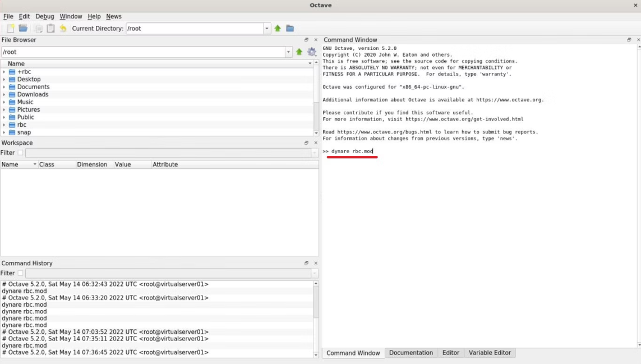Close the Workspace panel
The image size is (641, 364).
(x=316, y=142)
